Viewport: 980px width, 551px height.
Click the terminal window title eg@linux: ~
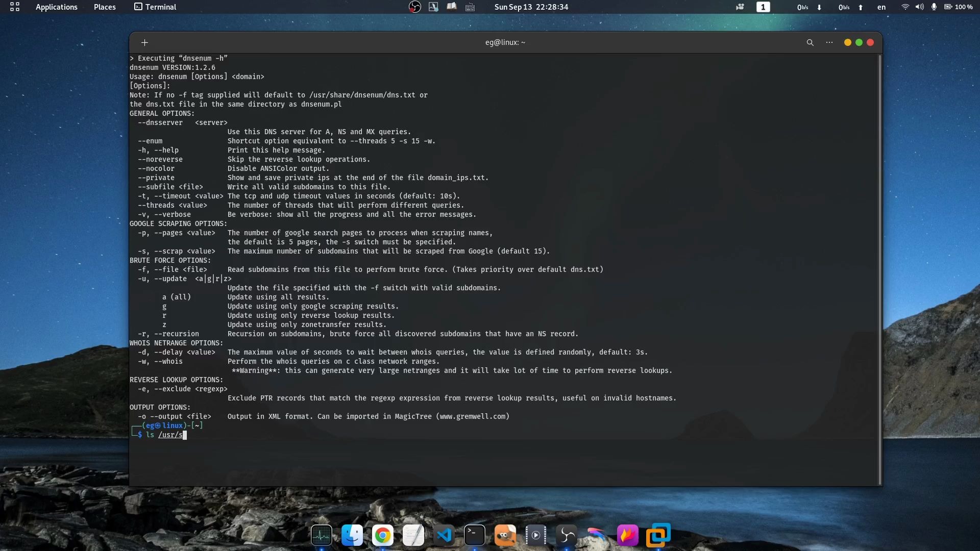(505, 42)
